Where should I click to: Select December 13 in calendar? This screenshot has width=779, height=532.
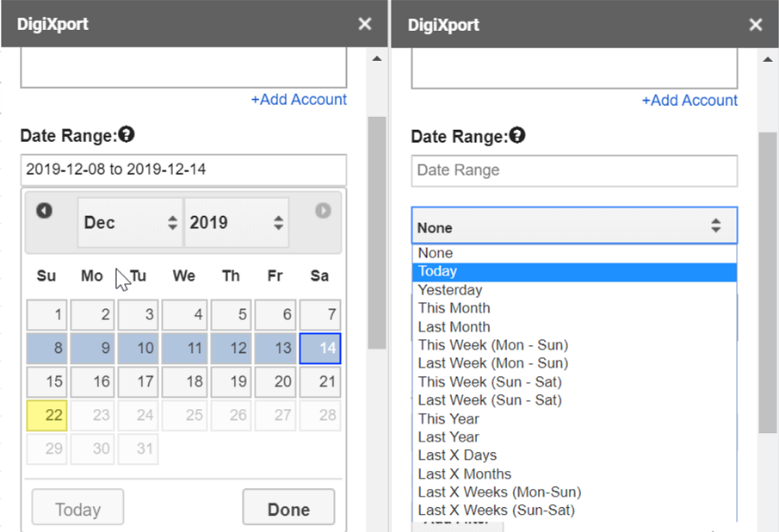tap(275, 348)
